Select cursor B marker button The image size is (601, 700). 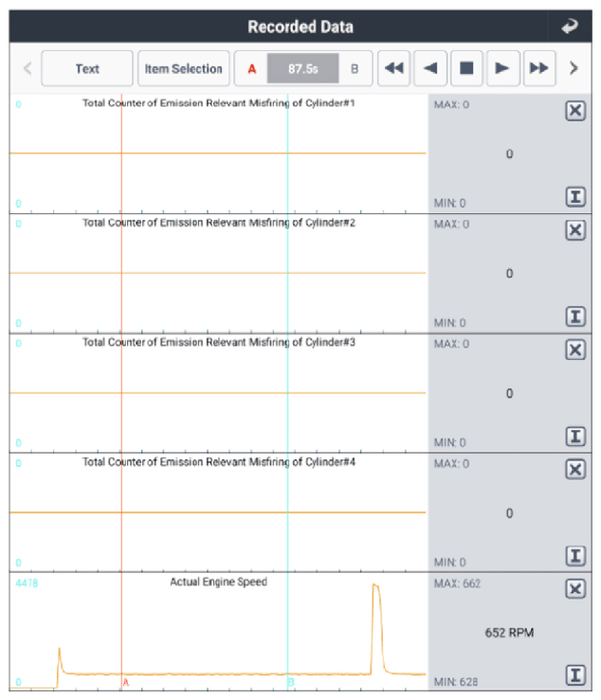355,69
